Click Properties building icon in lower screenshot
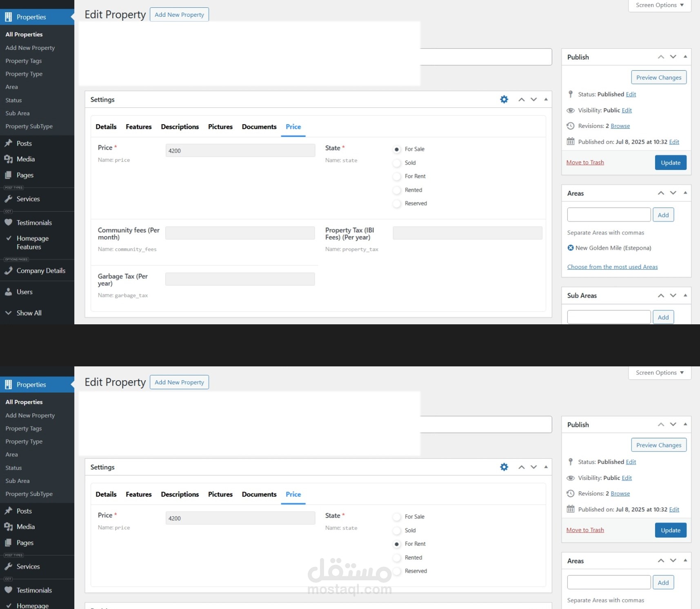700x609 pixels. pos(8,385)
